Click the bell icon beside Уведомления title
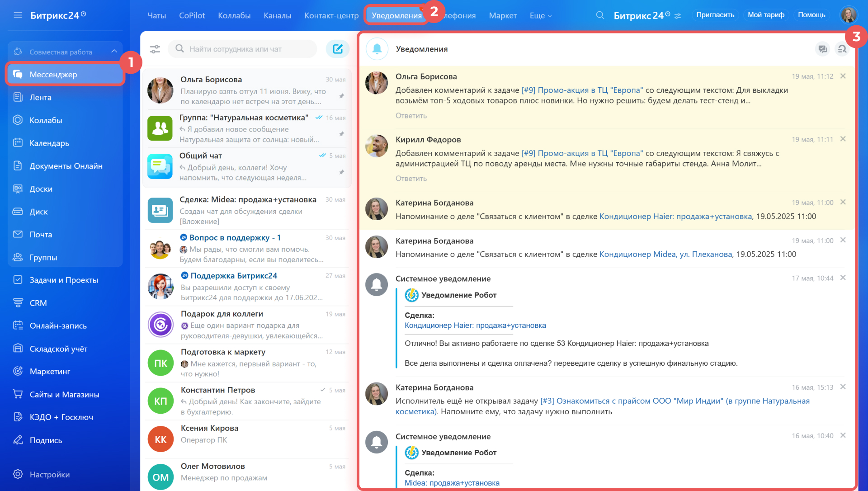868x491 pixels. coord(377,49)
